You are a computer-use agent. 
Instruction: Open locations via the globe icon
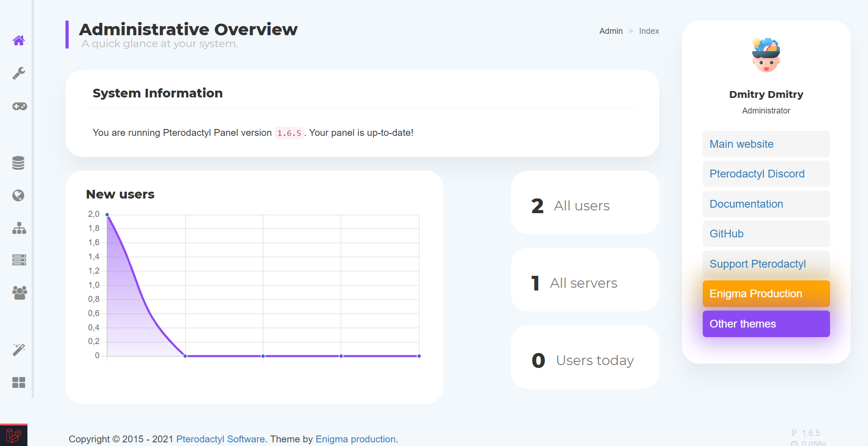click(x=18, y=195)
